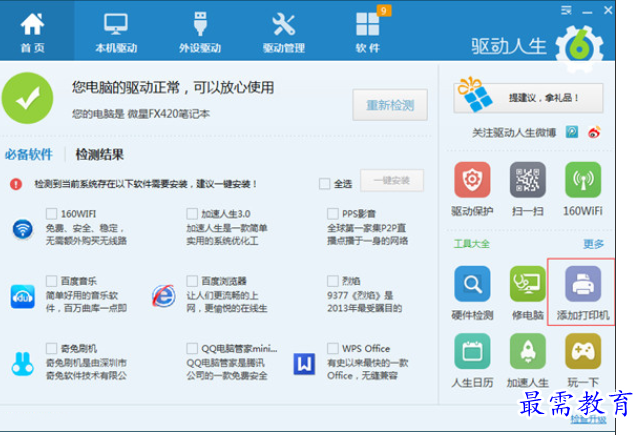Click the 您电脑的驱动正常 headline
Screen dimensions: 641x435
coord(173,87)
